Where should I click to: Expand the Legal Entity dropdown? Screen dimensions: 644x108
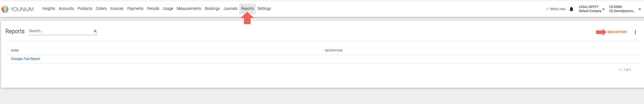[x=591, y=9]
